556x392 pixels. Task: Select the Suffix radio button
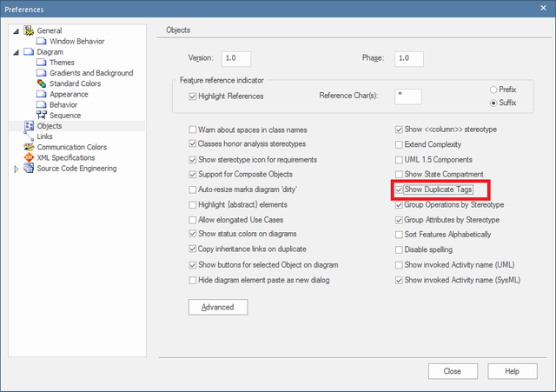click(x=493, y=103)
